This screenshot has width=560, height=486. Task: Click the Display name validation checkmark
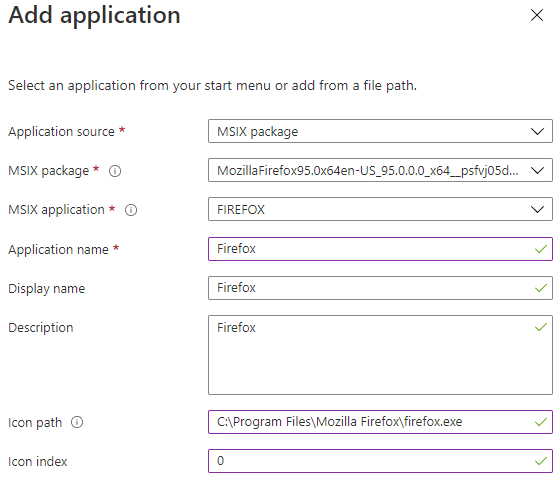[x=541, y=288]
